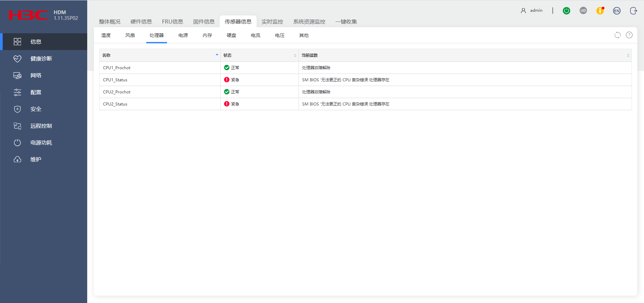Select the 处理器 sensor sub-tab
644x303 pixels.
click(x=157, y=35)
